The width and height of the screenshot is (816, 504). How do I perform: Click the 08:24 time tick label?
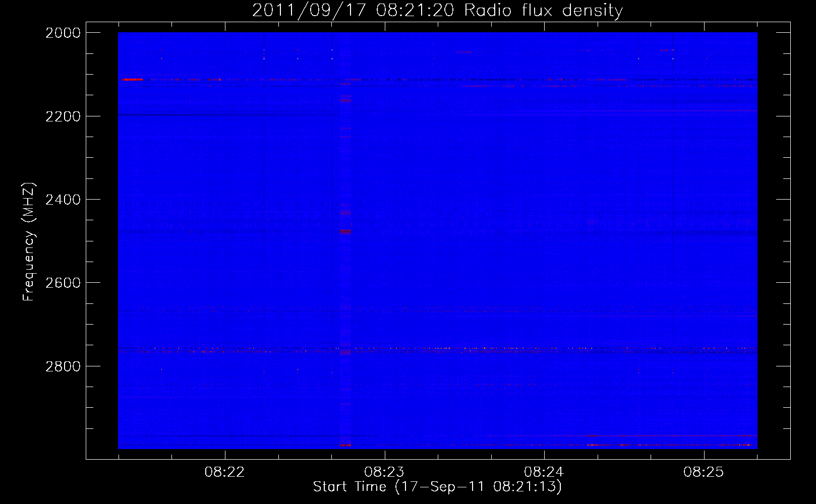[x=544, y=472]
